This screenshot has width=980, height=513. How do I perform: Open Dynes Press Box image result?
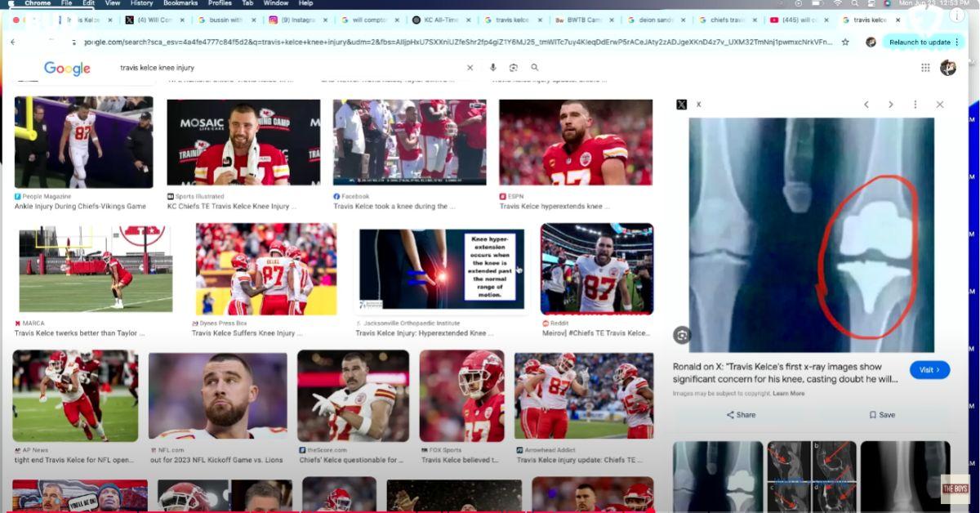265,269
